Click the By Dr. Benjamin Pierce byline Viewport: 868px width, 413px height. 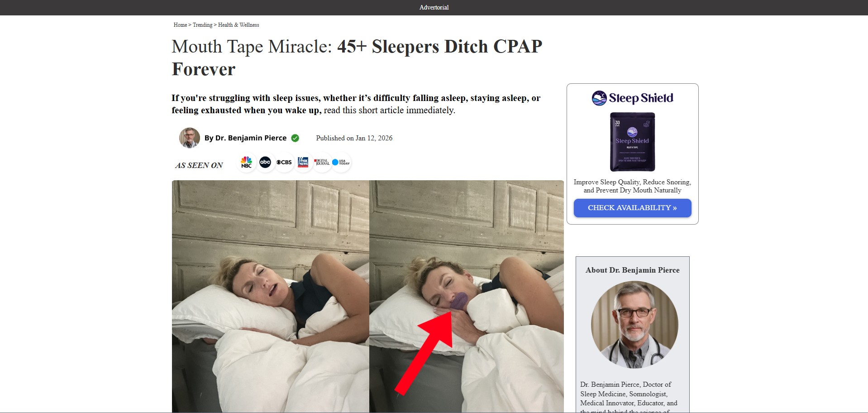(x=245, y=138)
